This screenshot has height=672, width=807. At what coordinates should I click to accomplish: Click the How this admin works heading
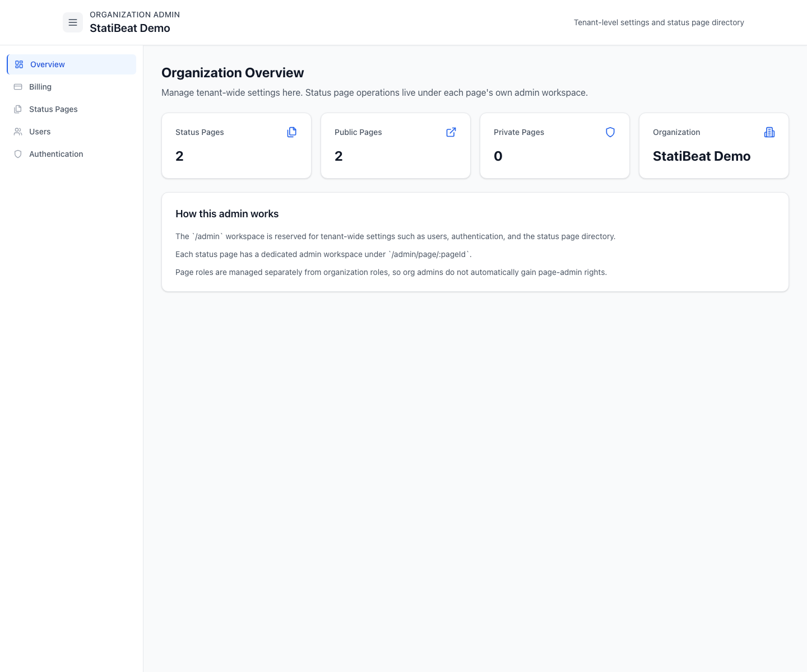[227, 213]
